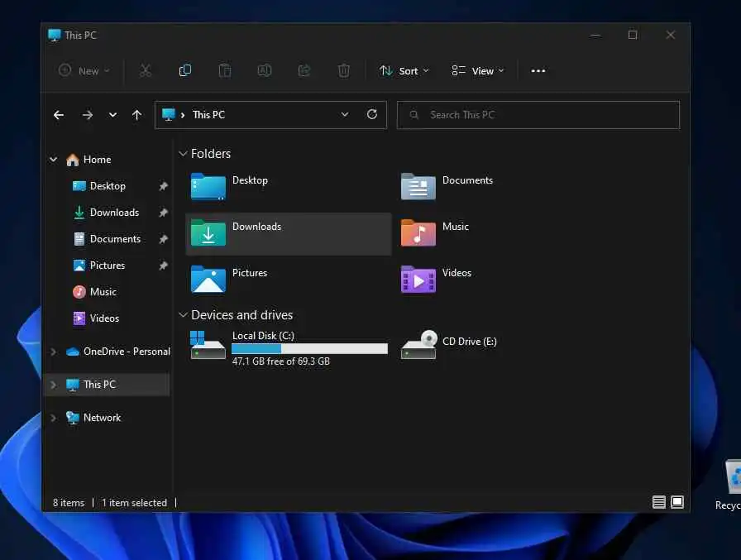Click the Share icon in toolbar
This screenshot has width=741, height=560.
tap(304, 71)
